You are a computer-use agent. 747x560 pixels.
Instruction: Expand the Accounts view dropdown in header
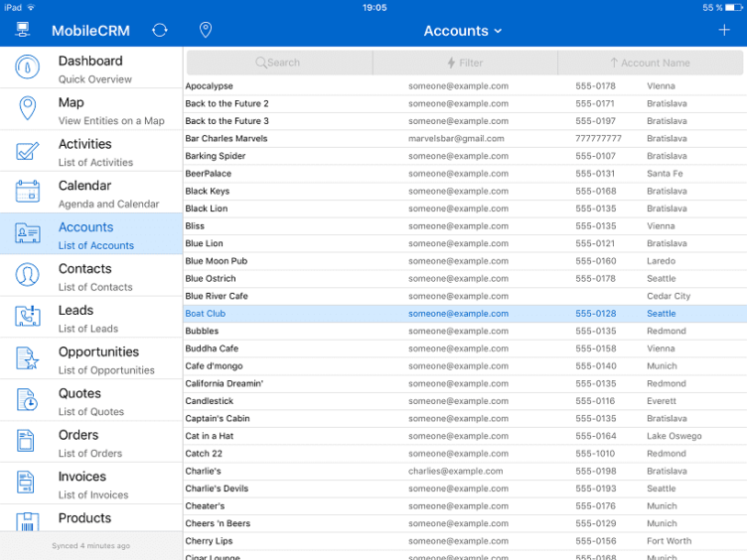[x=463, y=31]
